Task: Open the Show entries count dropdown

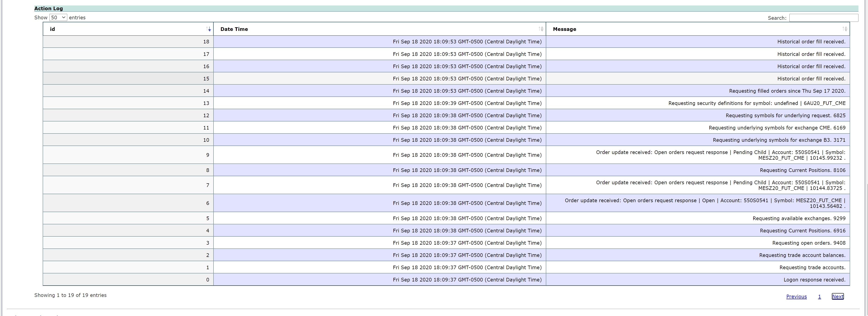Action: click(58, 17)
